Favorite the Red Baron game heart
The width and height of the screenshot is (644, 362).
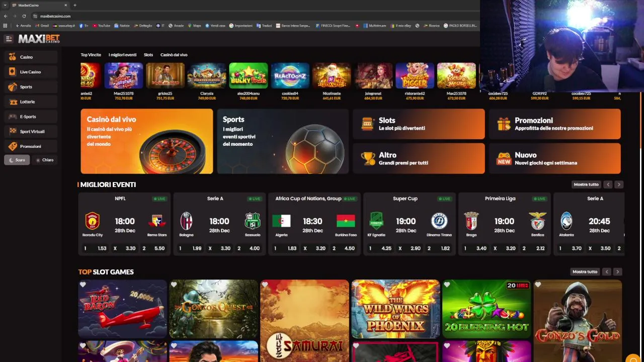pos(83,285)
